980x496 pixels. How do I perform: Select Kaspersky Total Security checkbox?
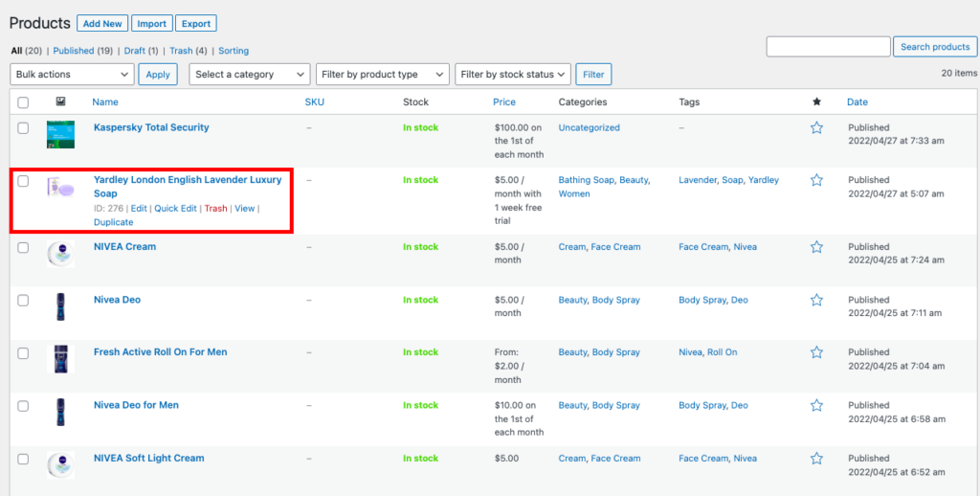coord(23,128)
